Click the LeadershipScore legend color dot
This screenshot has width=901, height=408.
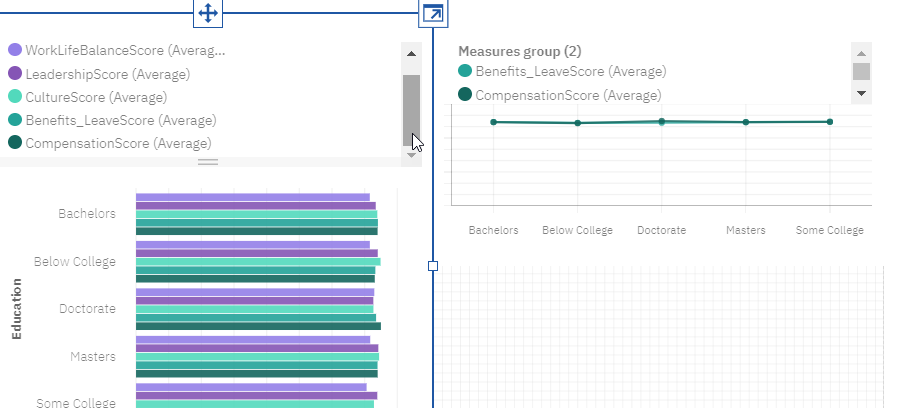(x=15, y=73)
